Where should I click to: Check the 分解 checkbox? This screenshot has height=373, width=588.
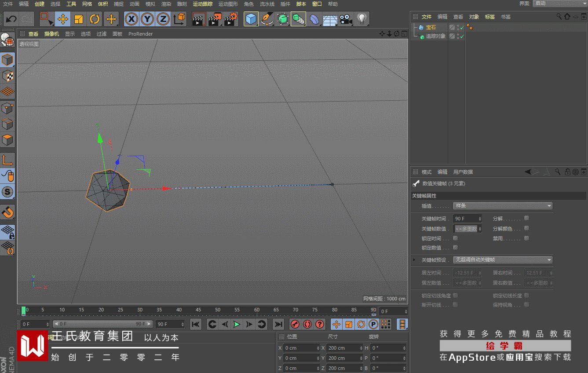526,218
